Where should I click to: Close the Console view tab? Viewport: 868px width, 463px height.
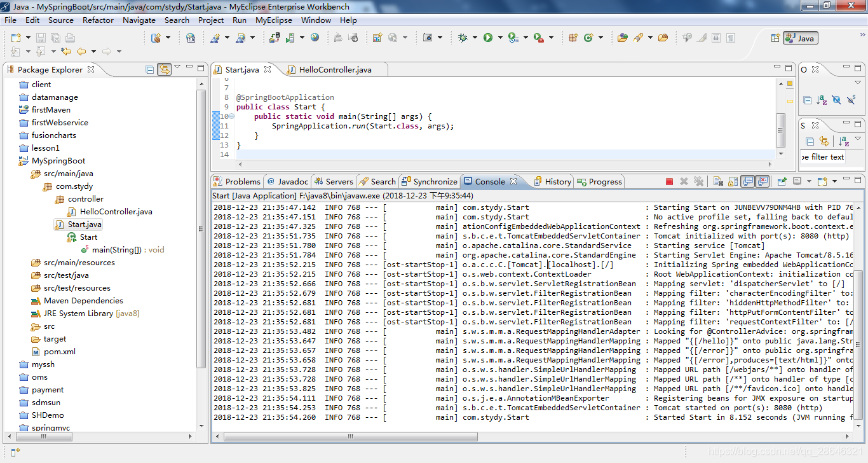pyautogui.click(x=513, y=181)
